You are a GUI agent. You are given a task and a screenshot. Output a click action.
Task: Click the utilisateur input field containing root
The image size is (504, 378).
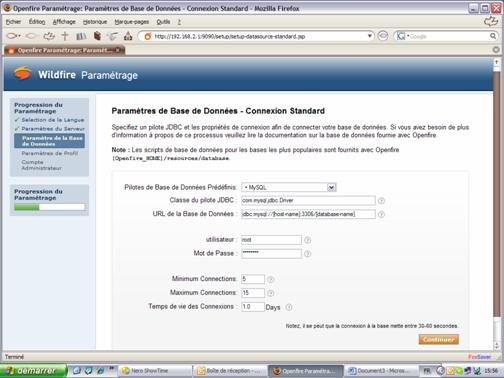[271, 240]
